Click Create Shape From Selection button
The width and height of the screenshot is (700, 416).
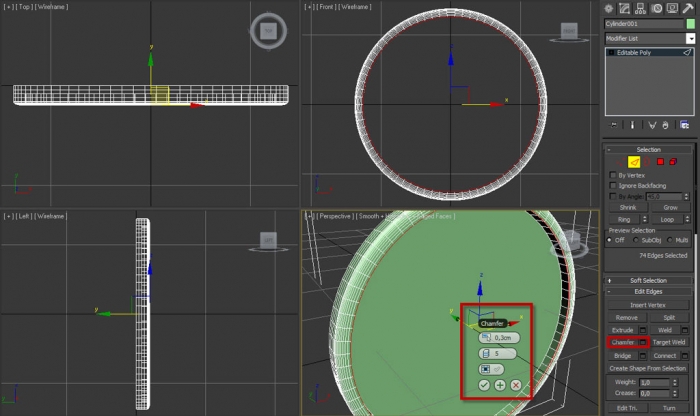pos(648,368)
